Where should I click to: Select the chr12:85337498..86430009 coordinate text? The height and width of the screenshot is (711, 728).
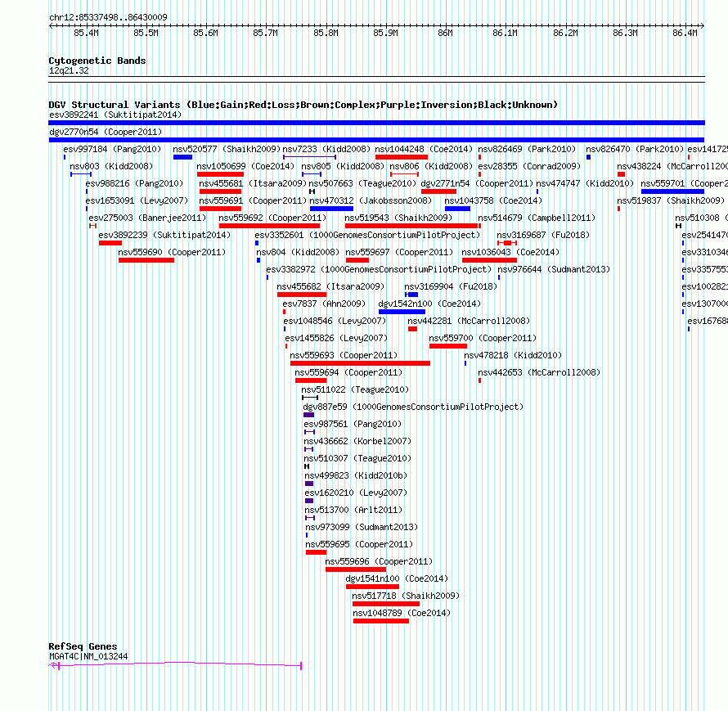(x=108, y=18)
